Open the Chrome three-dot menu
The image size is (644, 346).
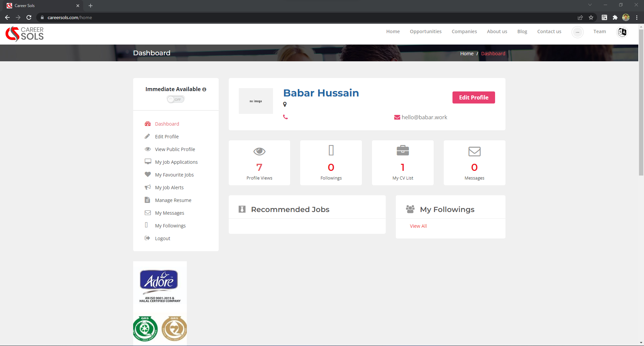[x=637, y=17]
